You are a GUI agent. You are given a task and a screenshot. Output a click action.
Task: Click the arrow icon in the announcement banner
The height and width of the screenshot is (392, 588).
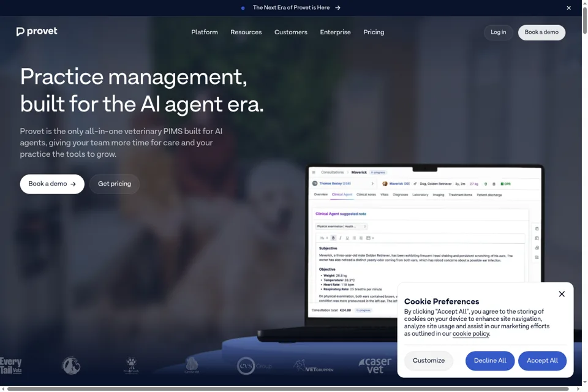coord(338,8)
